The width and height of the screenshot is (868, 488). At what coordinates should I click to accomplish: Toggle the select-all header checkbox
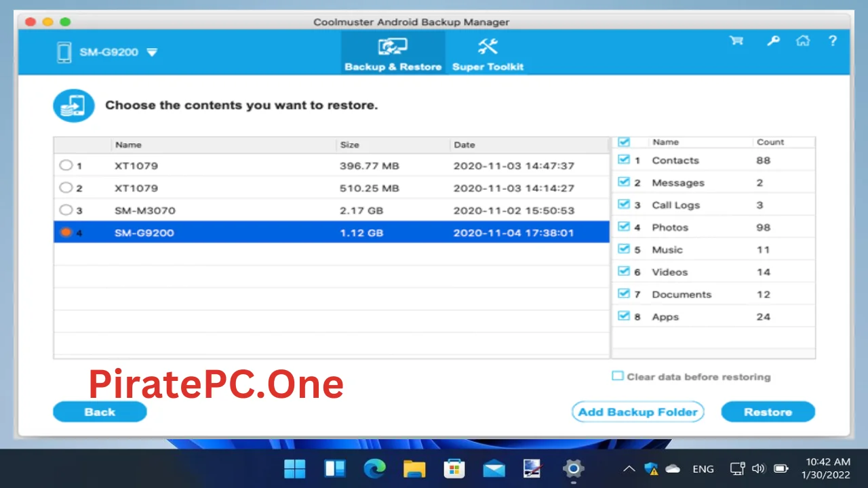[x=624, y=142]
